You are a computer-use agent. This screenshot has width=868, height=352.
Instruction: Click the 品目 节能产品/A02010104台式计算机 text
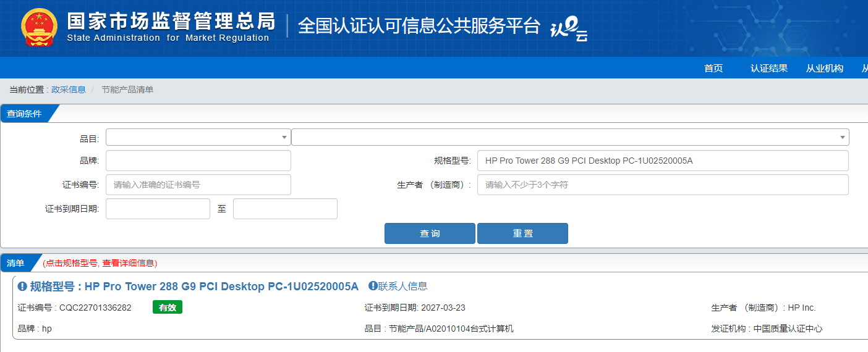(x=439, y=329)
